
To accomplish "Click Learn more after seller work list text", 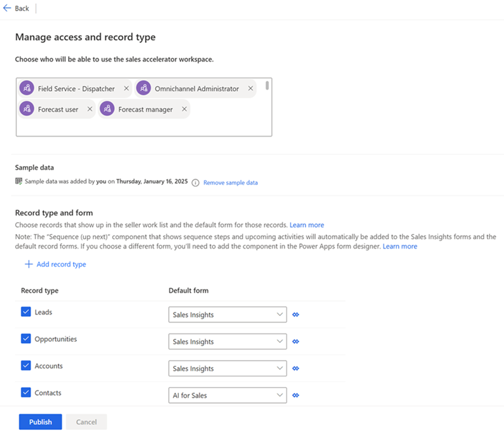I will click(x=307, y=225).
